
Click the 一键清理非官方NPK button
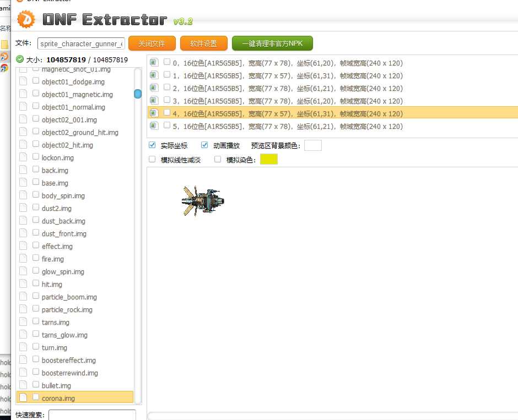coord(272,43)
